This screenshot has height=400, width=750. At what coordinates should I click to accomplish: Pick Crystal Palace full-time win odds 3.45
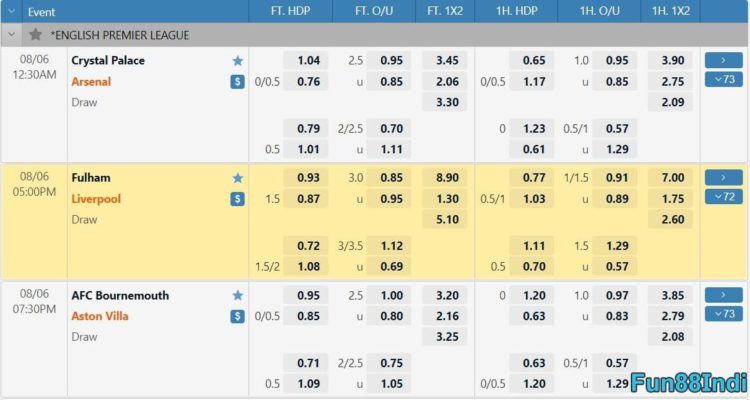click(x=447, y=61)
